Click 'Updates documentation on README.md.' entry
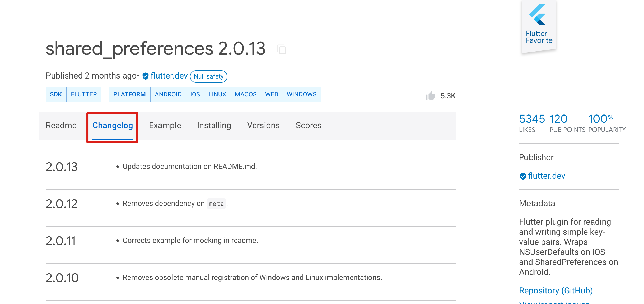The image size is (644, 304). tap(190, 167)
